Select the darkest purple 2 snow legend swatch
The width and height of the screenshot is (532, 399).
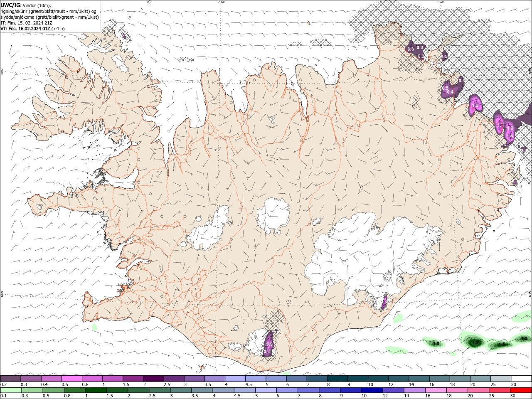pyautogui.click(x=153, y=379)
